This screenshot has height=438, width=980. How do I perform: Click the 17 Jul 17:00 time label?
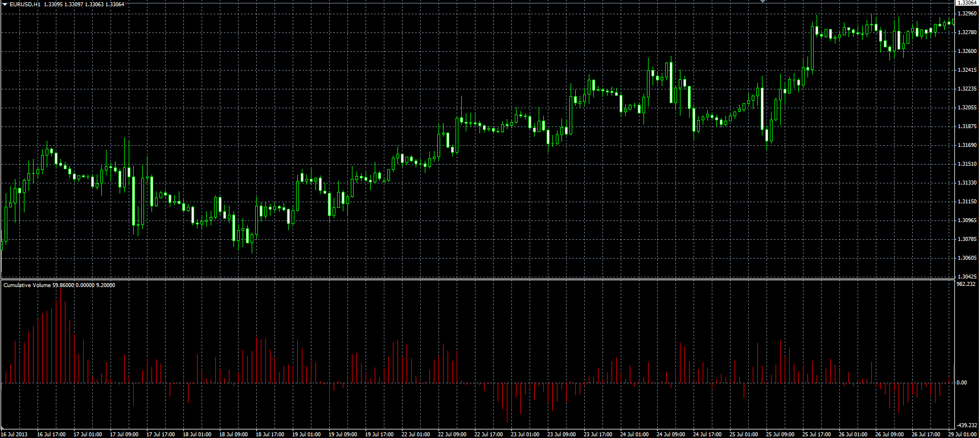[160, 435]
